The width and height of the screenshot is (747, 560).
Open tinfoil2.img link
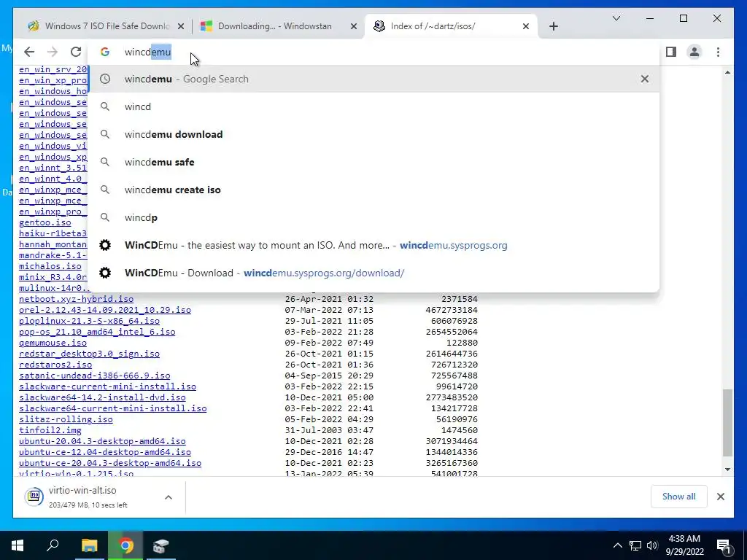(50, 430)
